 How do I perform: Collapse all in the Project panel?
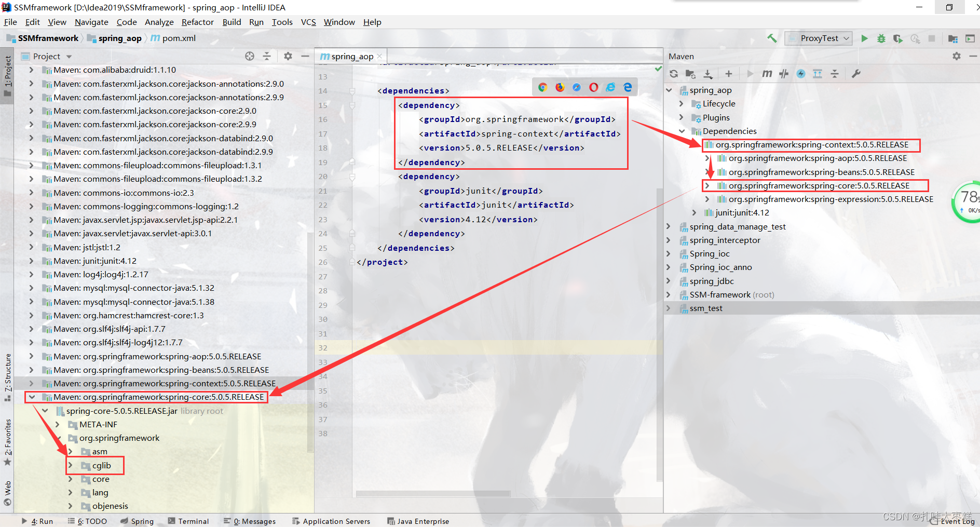[x=267, y=56]
